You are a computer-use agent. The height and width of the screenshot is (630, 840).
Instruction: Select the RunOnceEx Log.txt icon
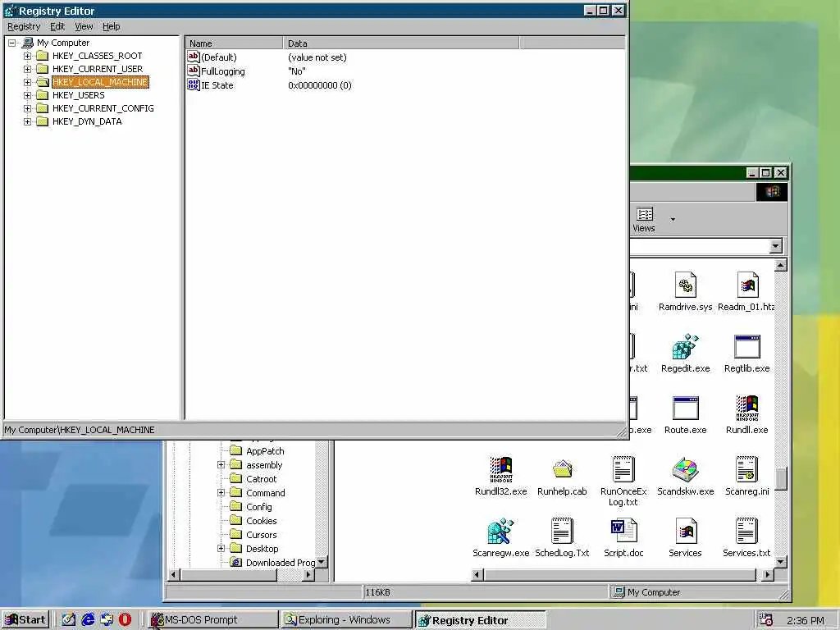623,469
